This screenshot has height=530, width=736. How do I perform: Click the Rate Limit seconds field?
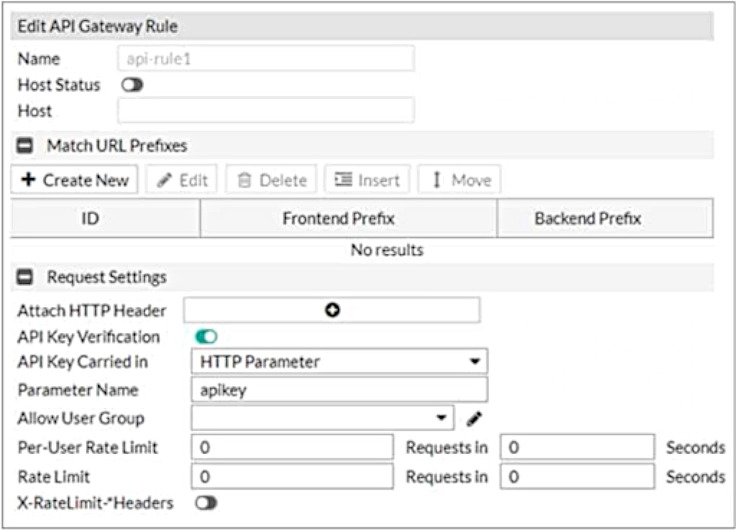click(577, 476)
